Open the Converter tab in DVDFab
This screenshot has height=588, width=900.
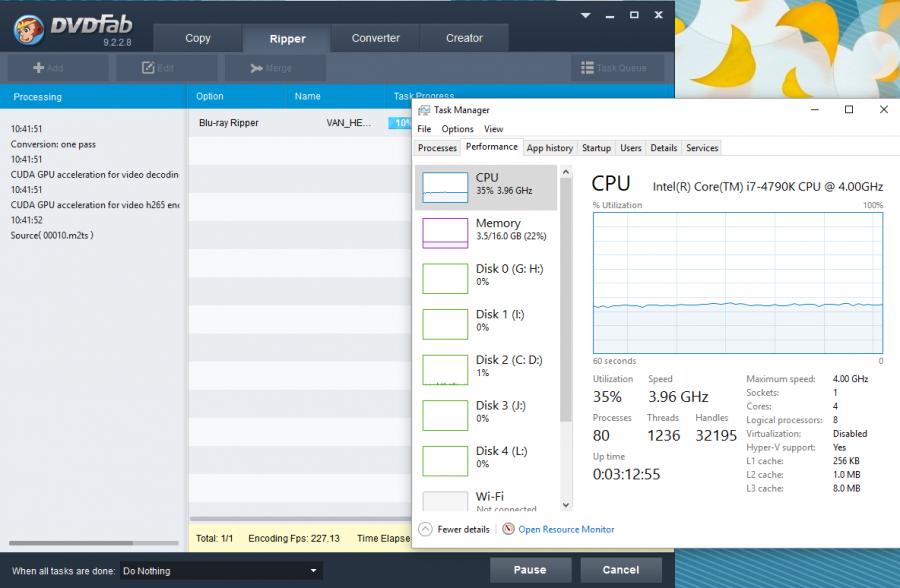tap(375, 38)
